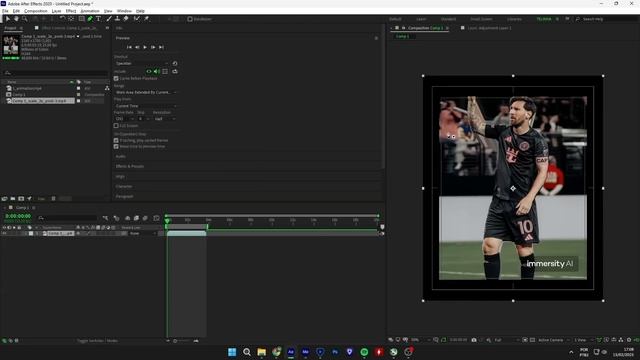Open the Active Camera dropdown in viewer

coord(553,340)
